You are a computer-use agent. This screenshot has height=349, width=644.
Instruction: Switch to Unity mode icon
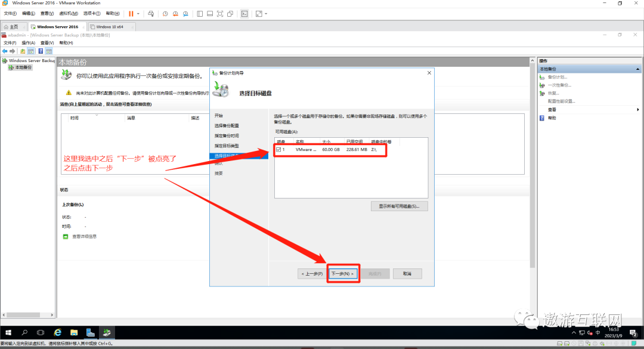coord(230,14)
